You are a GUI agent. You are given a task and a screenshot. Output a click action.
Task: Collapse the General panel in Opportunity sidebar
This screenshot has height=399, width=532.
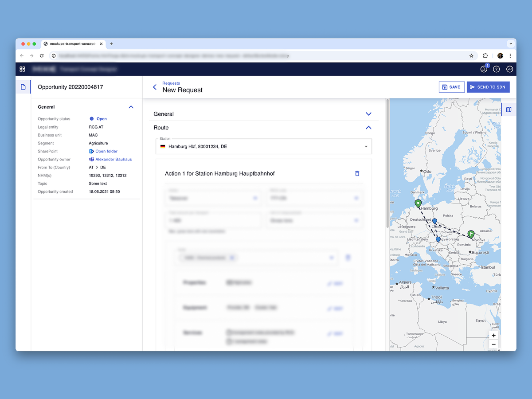point(131,107)
